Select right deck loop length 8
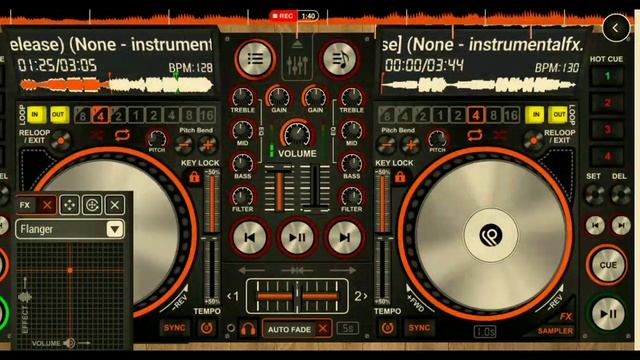640x360 pixels. (x=493, y=115)
